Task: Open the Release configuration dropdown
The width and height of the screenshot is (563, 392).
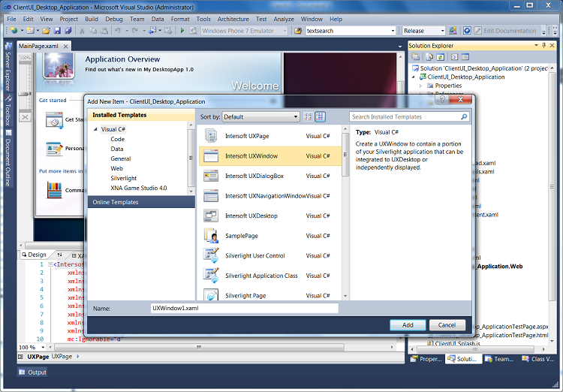Action: pos(423,31)
